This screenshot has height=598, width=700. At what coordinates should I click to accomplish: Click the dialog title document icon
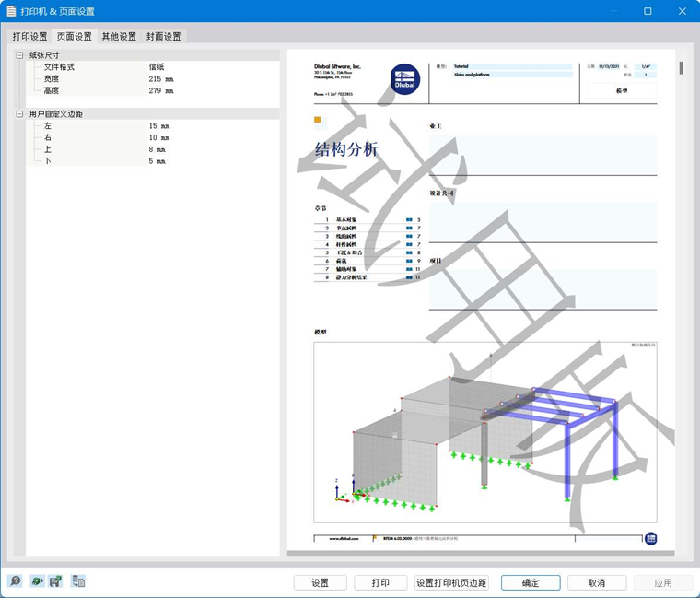click(x=11, y=11)
